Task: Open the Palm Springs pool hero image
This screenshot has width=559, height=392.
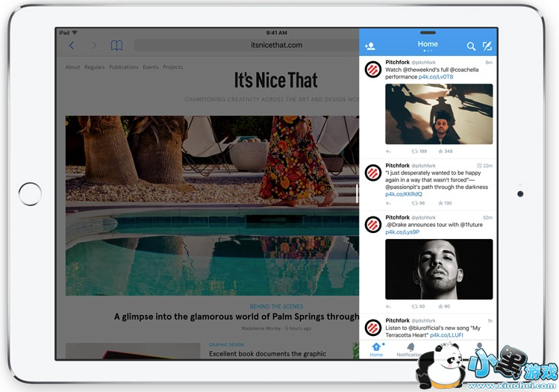Action: 212,205
